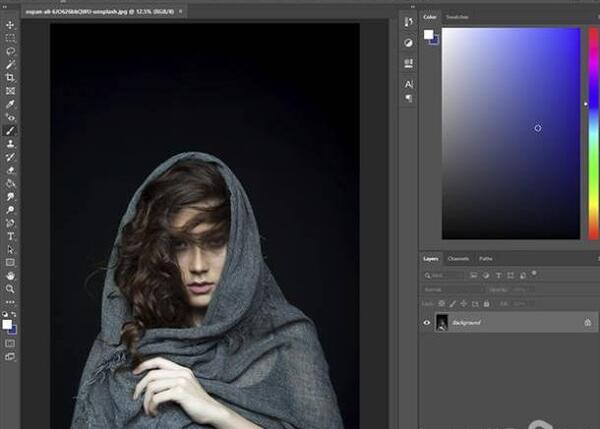Open the Libraries panel icon
The width and height of the screenshot is (600, 429).
(409, 63)
